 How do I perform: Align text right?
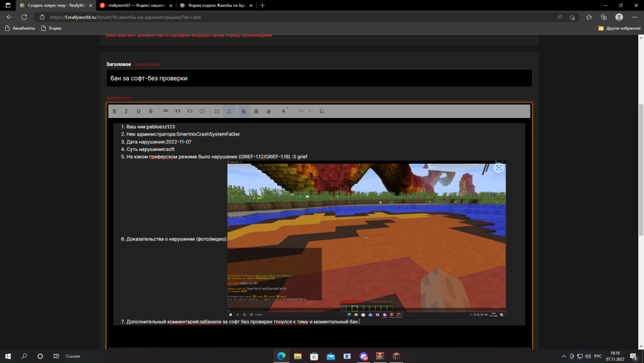tap(268, 111)
